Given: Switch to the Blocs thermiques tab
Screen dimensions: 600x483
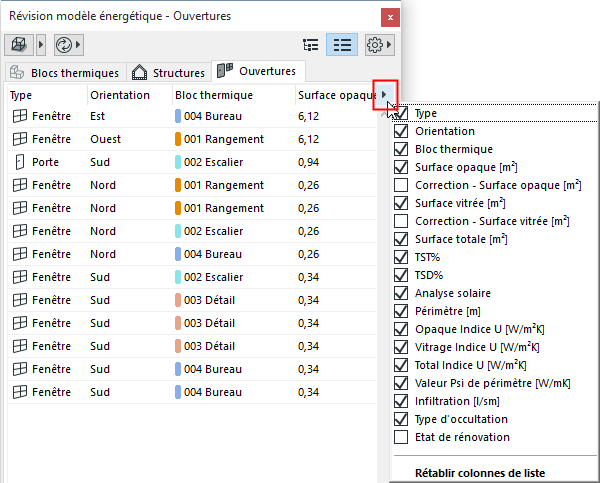Looking at the screenshot, I should coord(65,72).
